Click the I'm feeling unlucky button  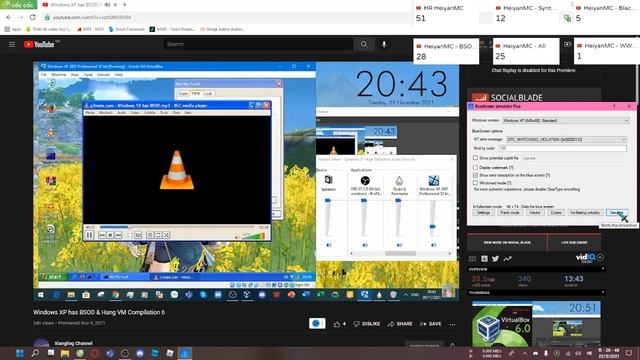[x=585, y=213]
